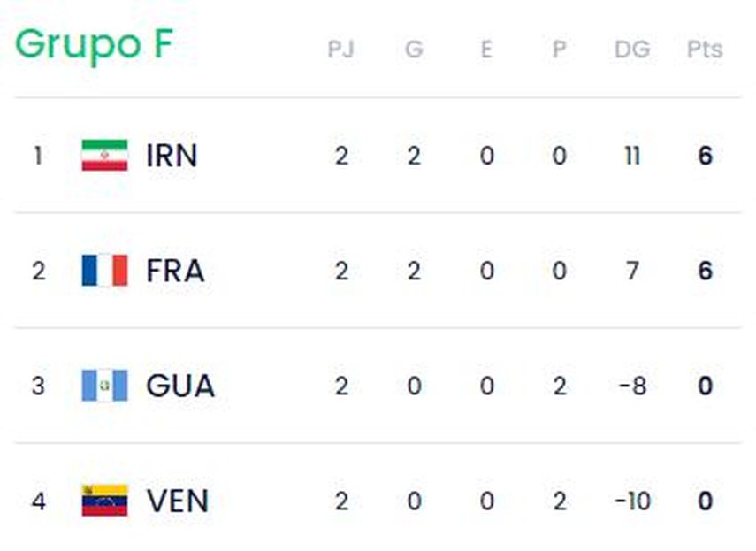
Task: Click the Grupo F heading
Action: pyautogui.click(x=94, y=44)
